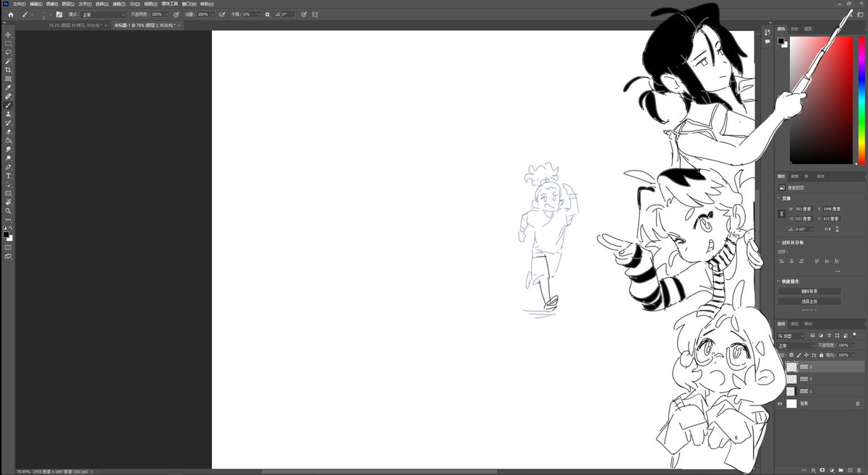The height and width of the screenshot is (475, 868).
Task: Click the more align options ellipsis
Action: point(838,272)
